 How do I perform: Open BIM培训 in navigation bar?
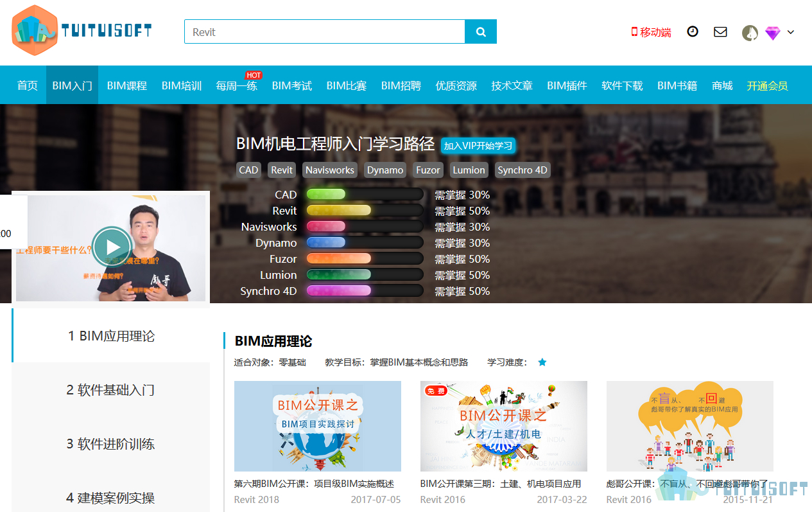(182, 85)
